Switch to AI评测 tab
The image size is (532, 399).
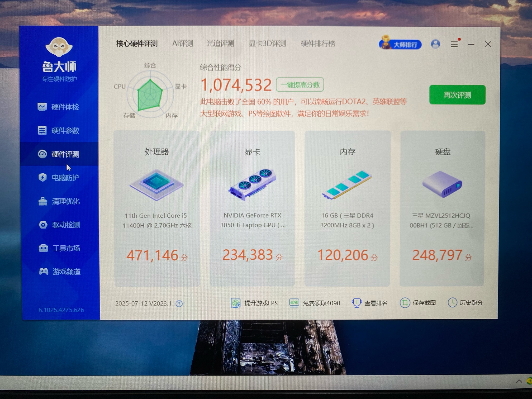pyautogui.click(x=182, y=44)
